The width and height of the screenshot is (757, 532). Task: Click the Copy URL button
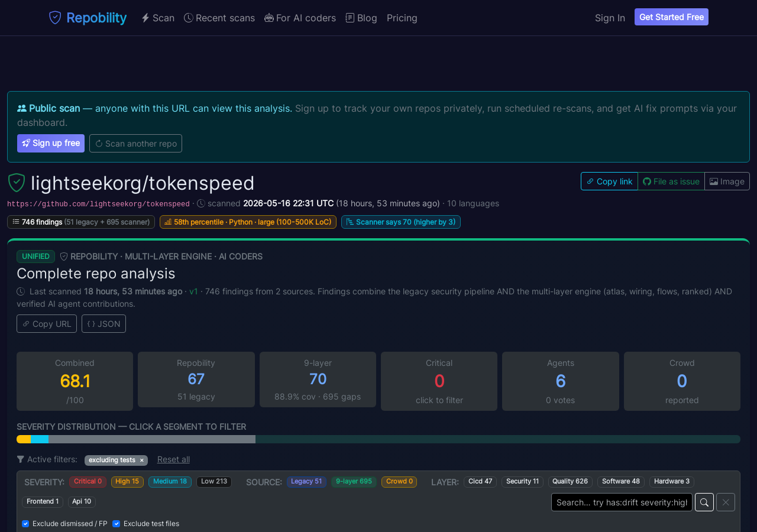(x=47, y=323)
